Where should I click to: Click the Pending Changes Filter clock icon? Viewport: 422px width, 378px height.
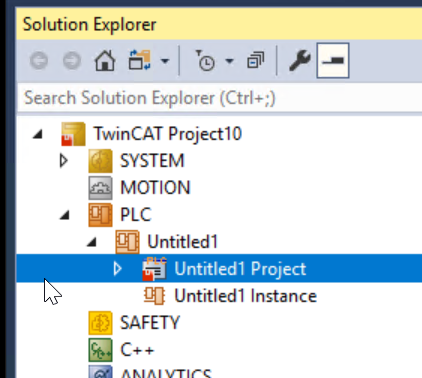[x=205, y=61]
